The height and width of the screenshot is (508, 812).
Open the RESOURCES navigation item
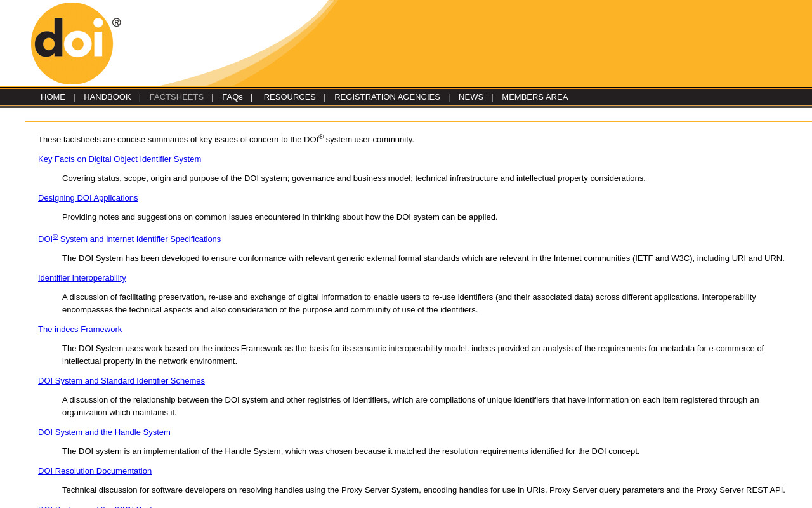[289, 97]
